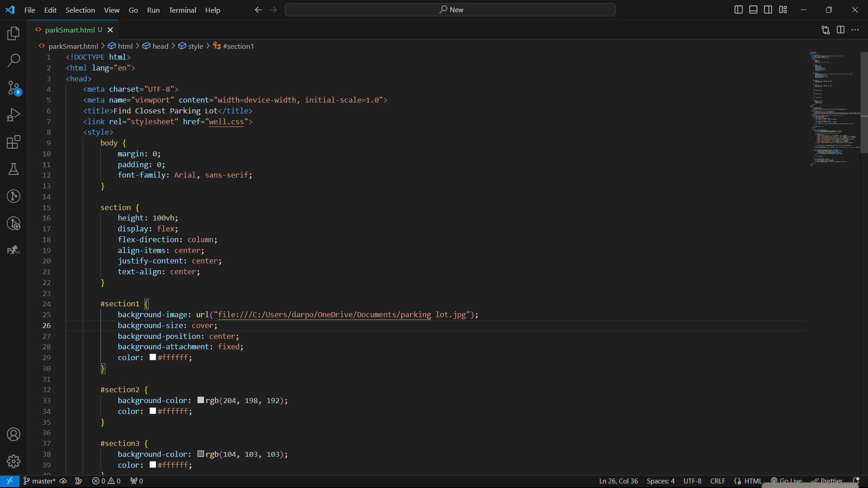Open the Accounts icon in activity bar
The height and width of the screenshot is (488, 868).
click(x=14, y=434)
